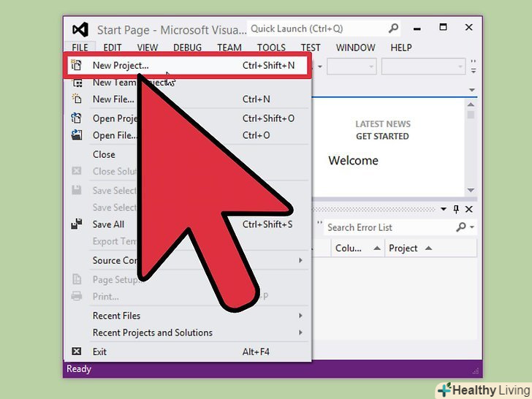Choose New Project from File menu
This screenshot has height=399, width=532.
tap(187, 65)
